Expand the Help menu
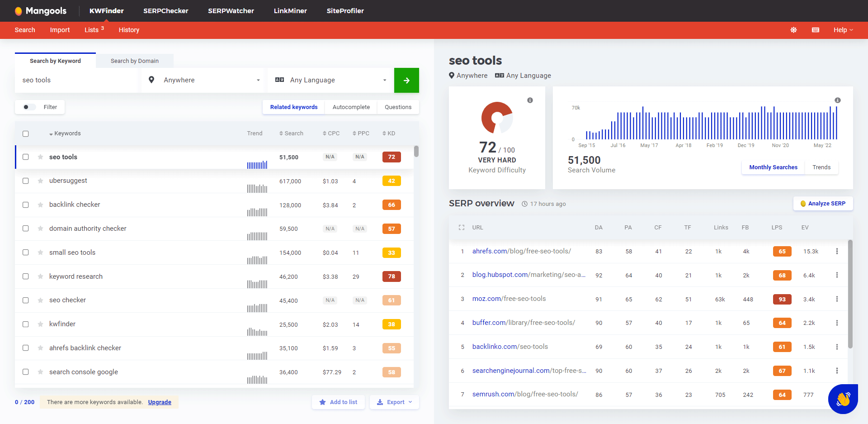Screen dimensions: 868x424 [843, 30]
